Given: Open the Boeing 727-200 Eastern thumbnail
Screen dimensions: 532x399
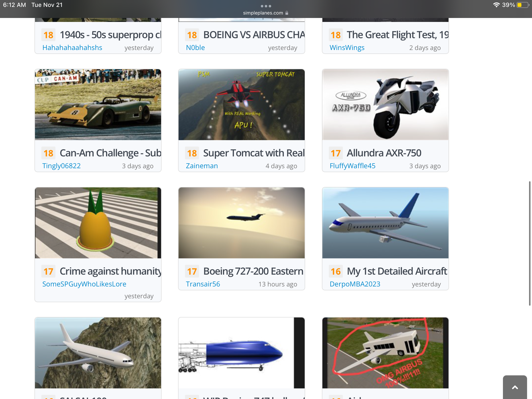Looking at the screenshot, I should [x=242, y=223].
